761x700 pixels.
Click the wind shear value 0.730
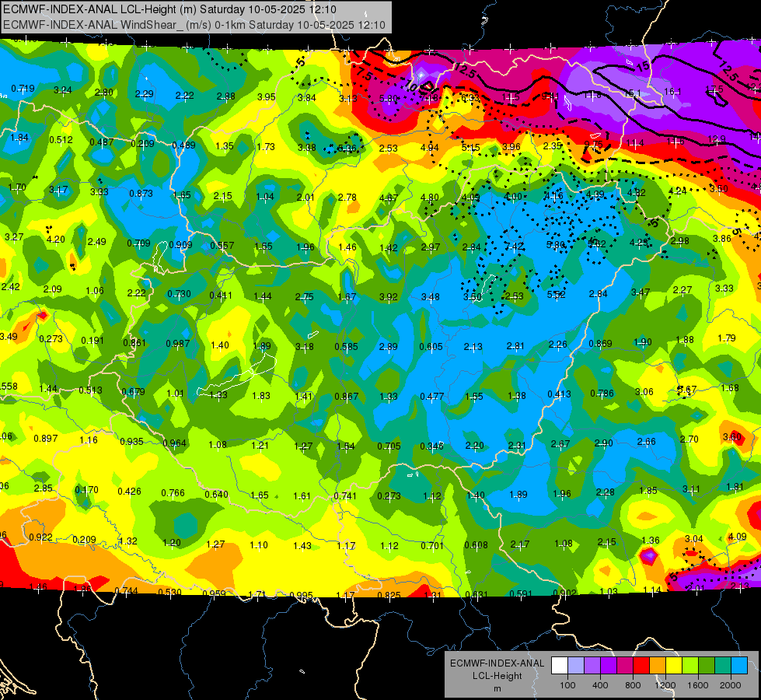pos(179,294)
